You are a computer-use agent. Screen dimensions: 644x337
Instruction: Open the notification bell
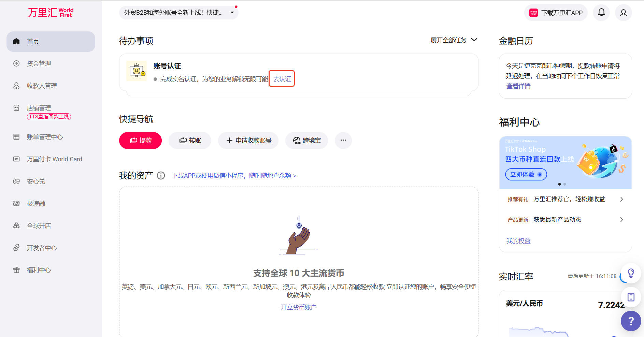point(601,13)
